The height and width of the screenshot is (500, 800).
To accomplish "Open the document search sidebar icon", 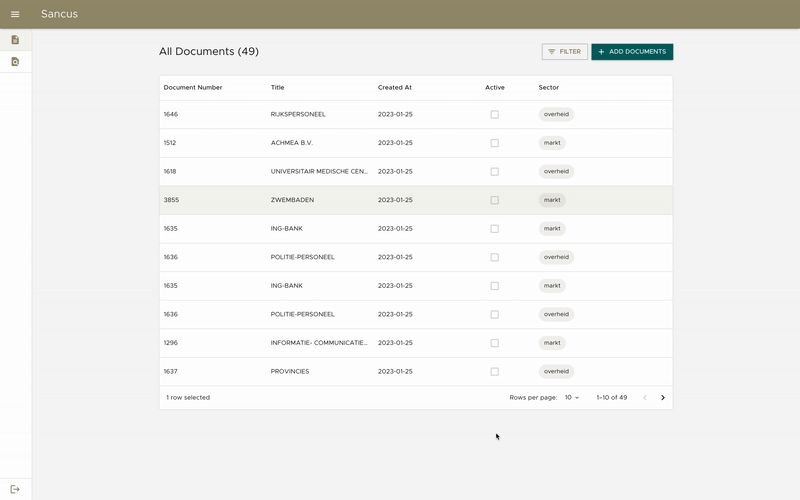I will [15, 62].
